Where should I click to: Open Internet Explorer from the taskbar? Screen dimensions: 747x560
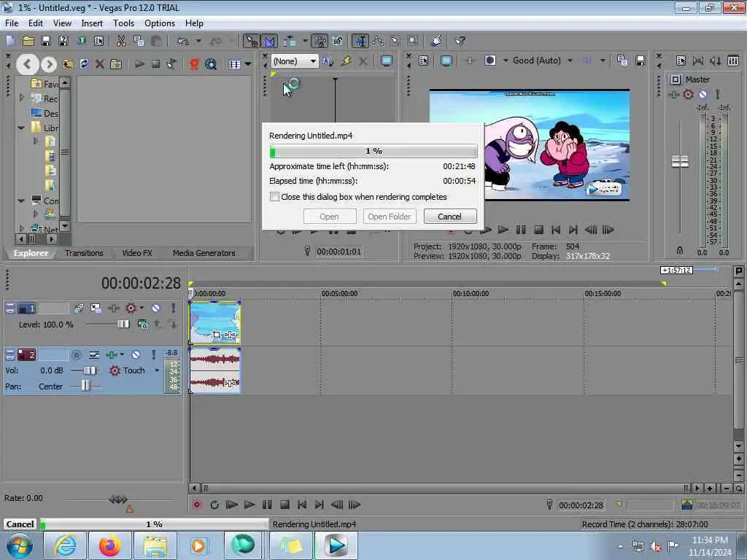coord(65,545)
